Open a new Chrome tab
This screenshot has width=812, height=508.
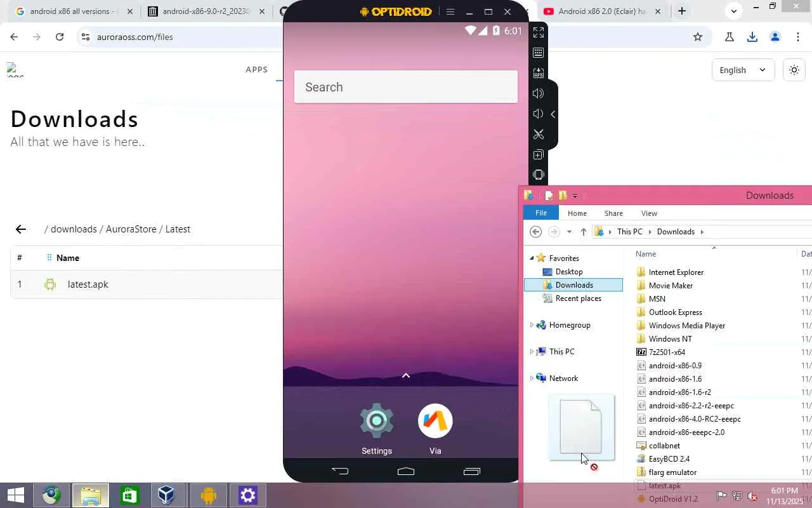[x=682, y=11]
